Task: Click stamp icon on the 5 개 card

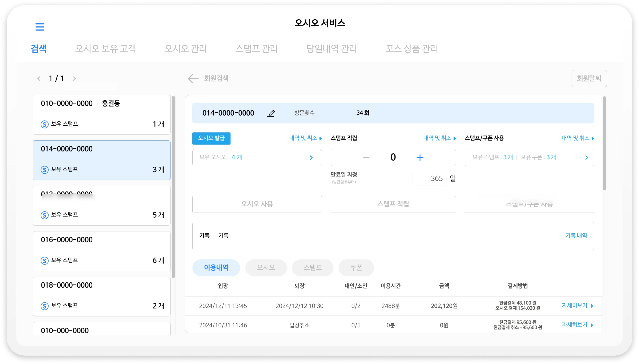Action: 44,215
